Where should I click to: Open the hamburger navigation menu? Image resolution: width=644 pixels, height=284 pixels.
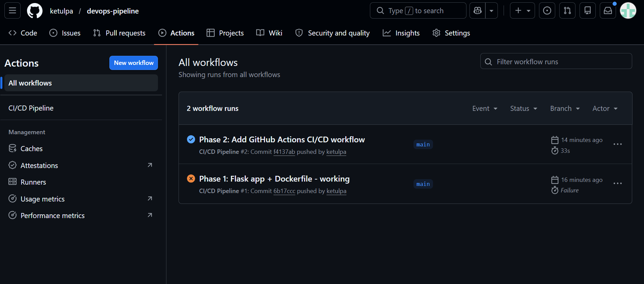tap(12, 10)
